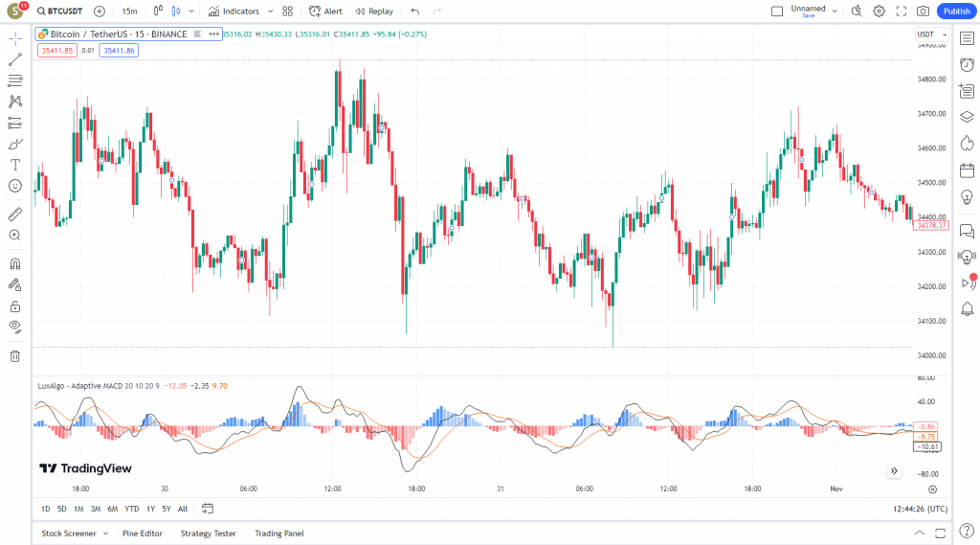Open the Trading Panel tab
This screenshot has width=980, height=545.
279,534
